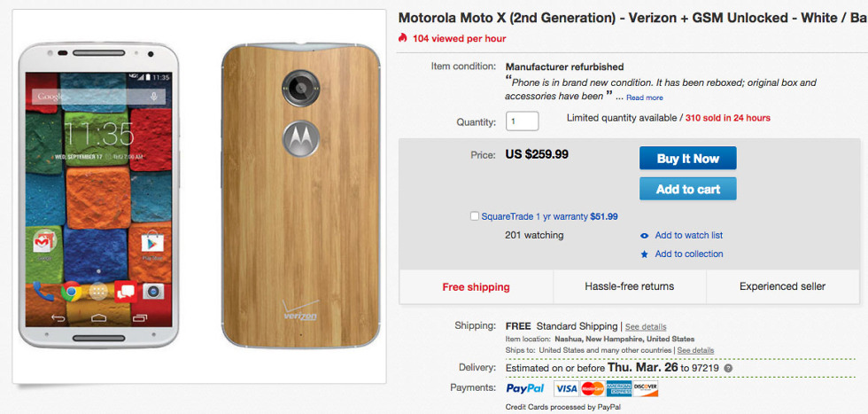Image resolution: width=868 pixels, height=414 pixels.
Task: Enable the SquareTrade 1 yr warranty checkbox
Action: point(476,216)
